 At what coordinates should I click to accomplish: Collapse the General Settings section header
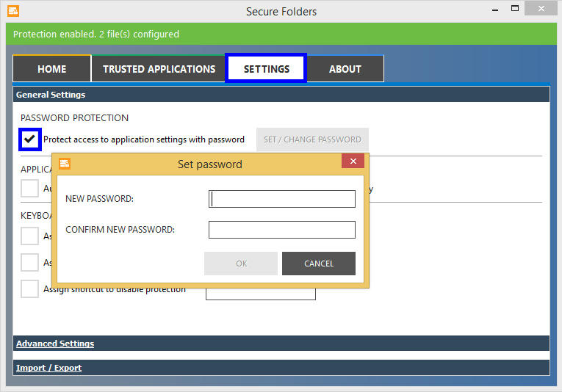(281, 95)
